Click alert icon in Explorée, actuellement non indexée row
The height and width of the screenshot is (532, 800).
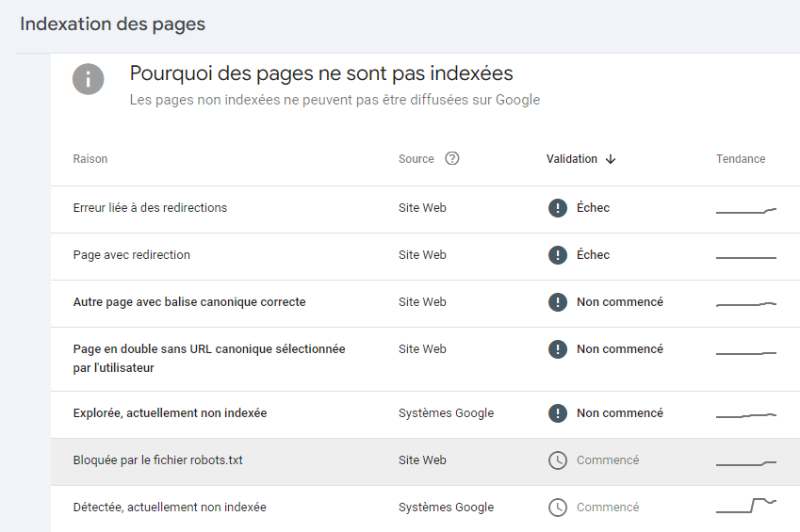tap(558, 413)
